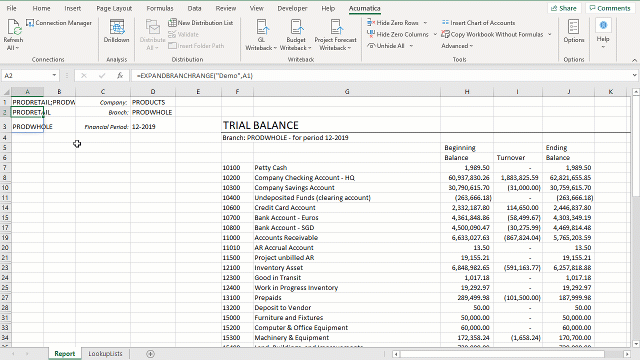Open the Name Box dropdown arrow

[x=54, y=76]
